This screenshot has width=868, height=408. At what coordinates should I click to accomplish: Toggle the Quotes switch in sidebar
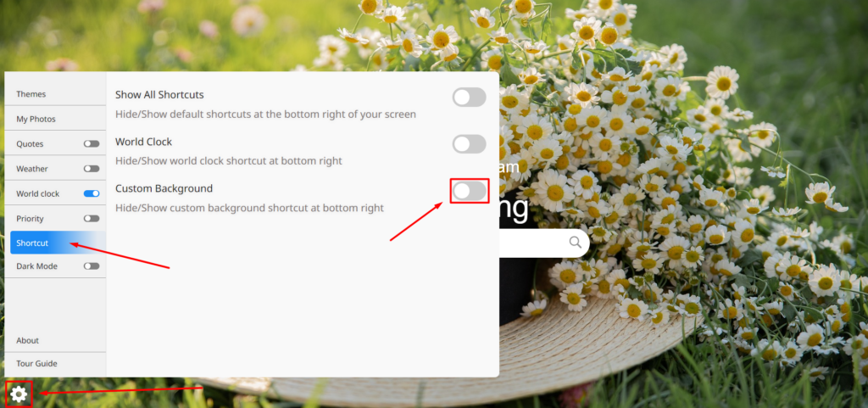click(x=92, y=144)
